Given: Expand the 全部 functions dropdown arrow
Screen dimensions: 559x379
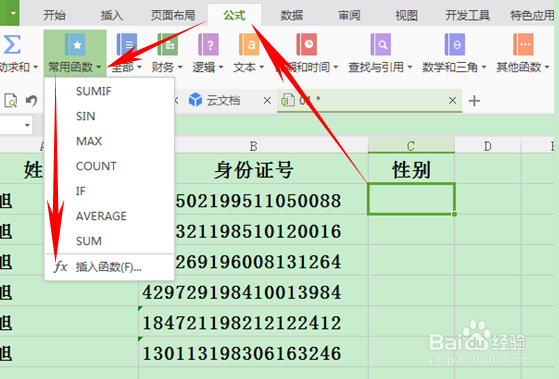Looking at the screenshot, I should tap(139, 67).
